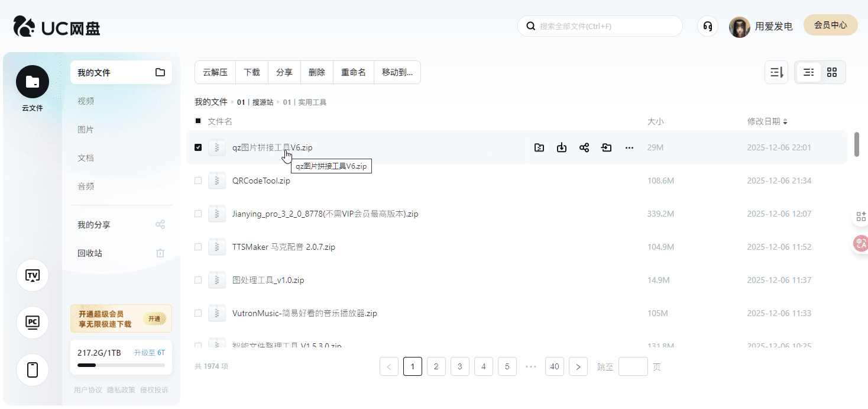
Task: Open the TV client icon in sidebar
Action: tap(33, 275)
